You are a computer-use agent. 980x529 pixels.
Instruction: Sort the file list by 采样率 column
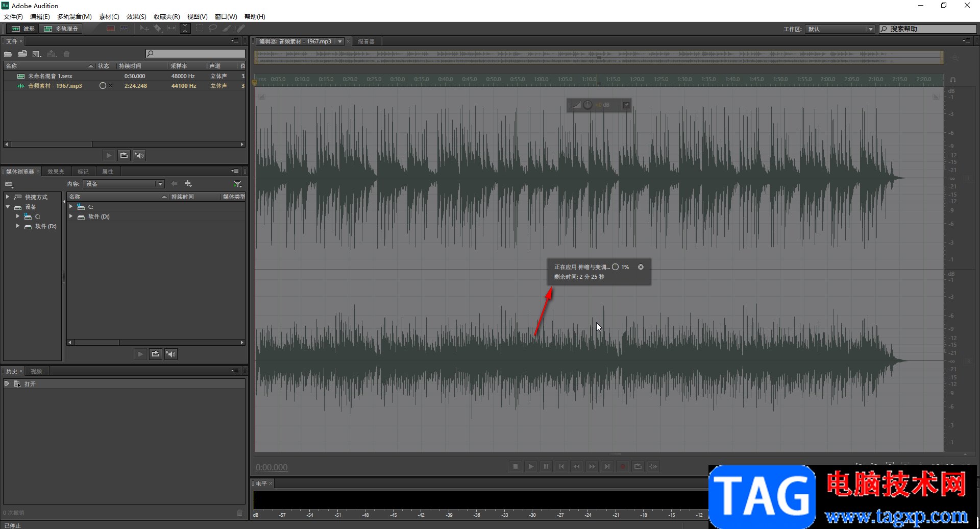pos(187,66)
